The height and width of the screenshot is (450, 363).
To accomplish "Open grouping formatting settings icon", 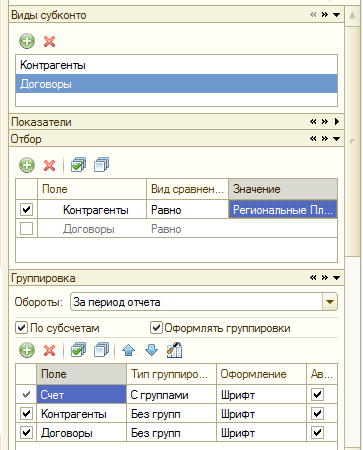I will coord(174,350).
